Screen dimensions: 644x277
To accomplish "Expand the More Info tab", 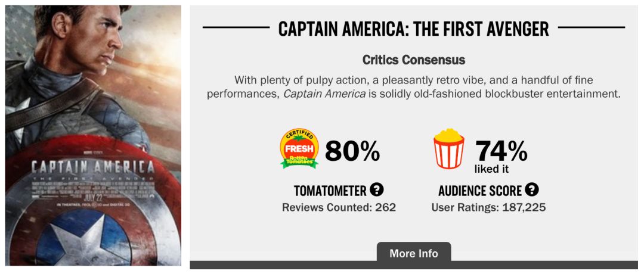I will point(413,253).
